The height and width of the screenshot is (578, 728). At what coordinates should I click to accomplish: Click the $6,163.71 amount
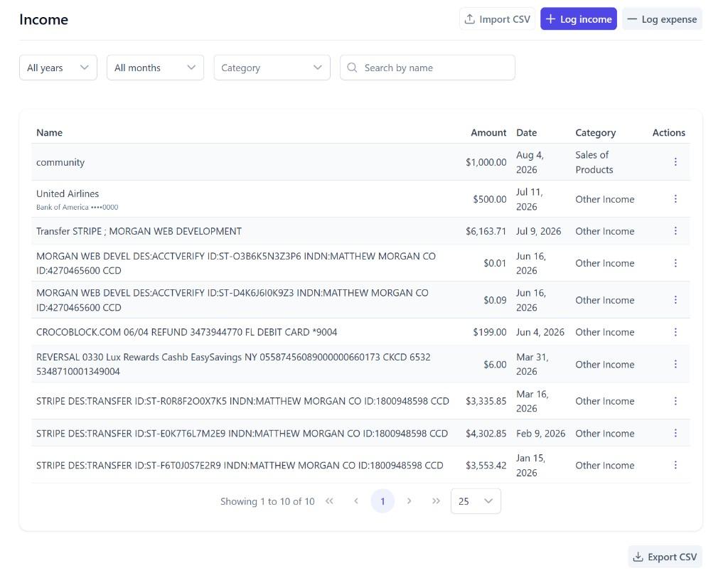click(486, 231)
